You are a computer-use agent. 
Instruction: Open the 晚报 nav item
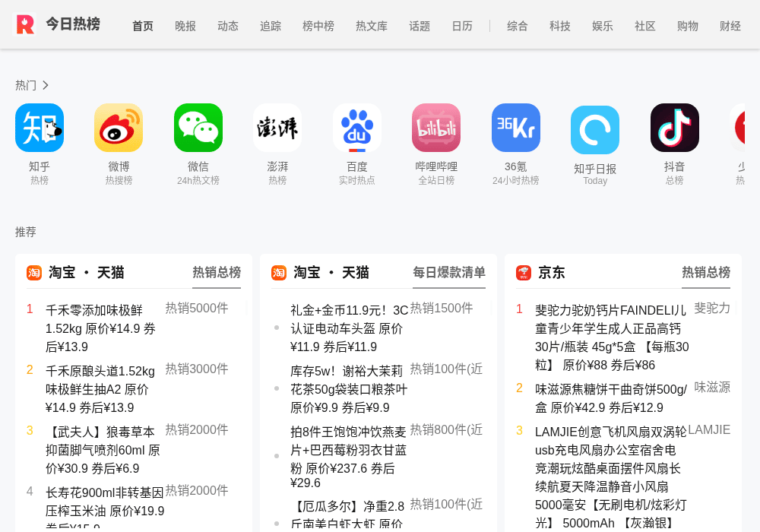(185, 26)
